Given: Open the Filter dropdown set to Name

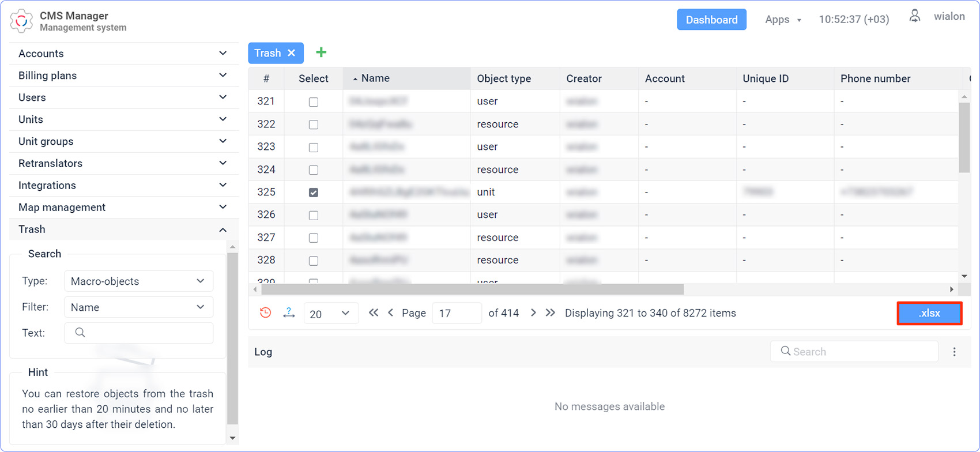Looking at the screenshot, I should coord(138,307).
